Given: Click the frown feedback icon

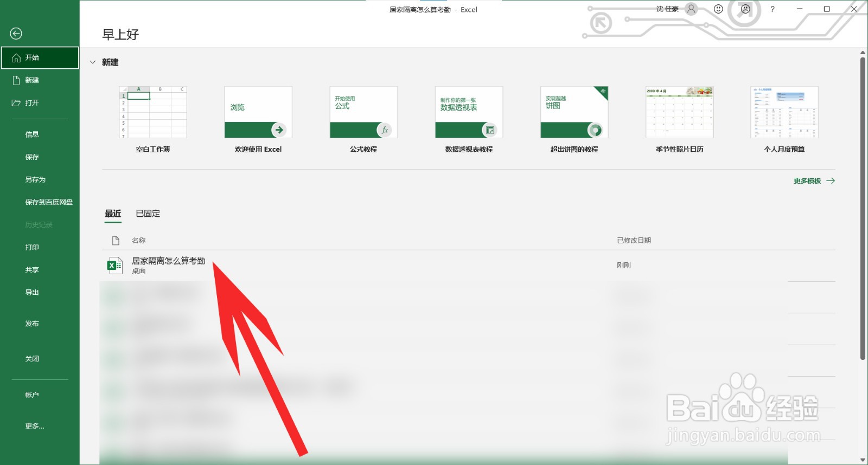Looking at the screenshot, I should tap(745, 9).
